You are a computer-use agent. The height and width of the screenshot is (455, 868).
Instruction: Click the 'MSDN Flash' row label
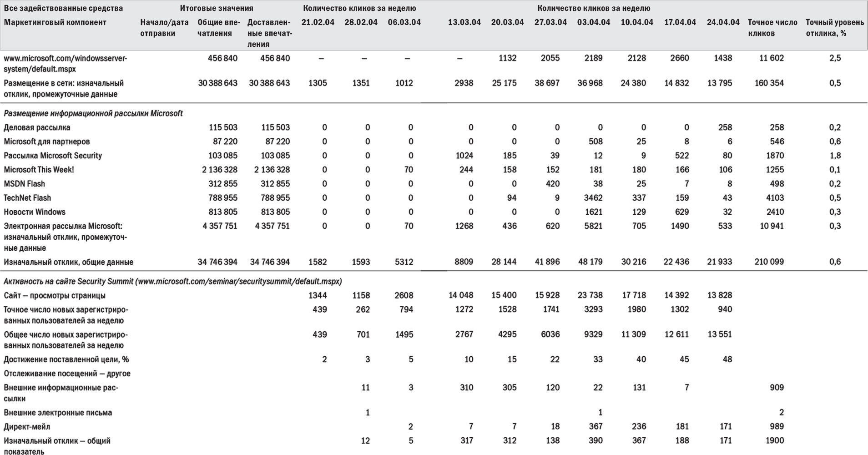click(x=24, y=184)
